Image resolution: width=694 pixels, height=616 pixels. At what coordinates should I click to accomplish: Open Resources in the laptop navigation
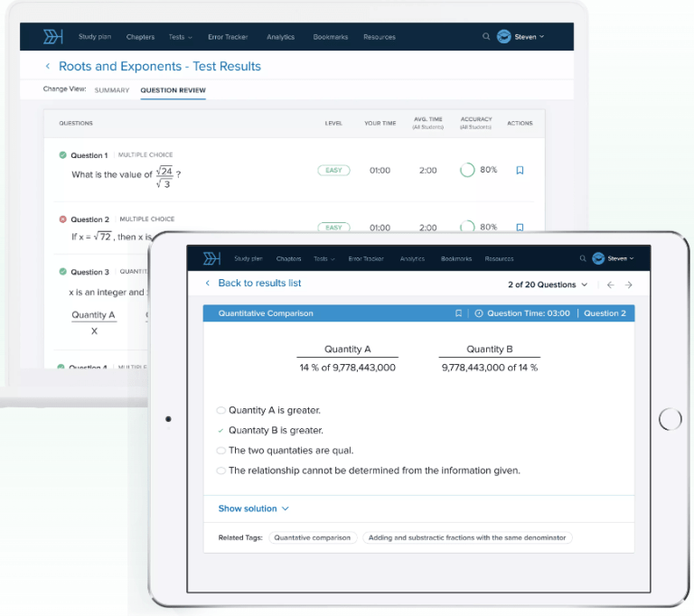(380, 37)
